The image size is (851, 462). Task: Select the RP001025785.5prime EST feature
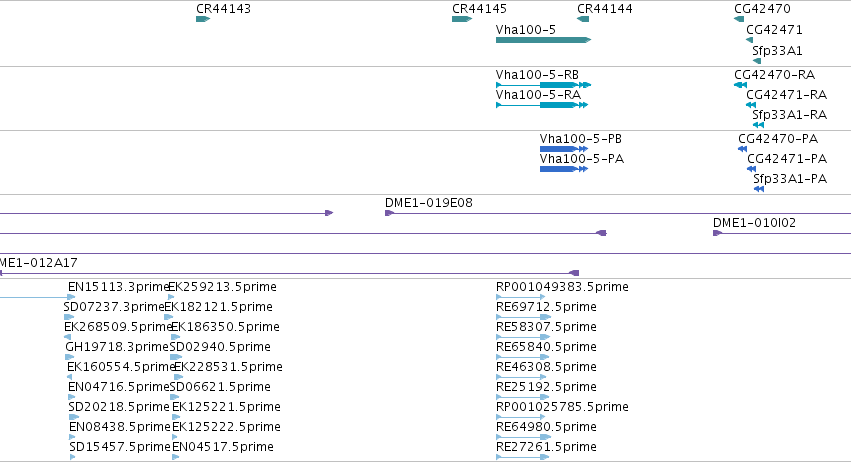click(x=520, y=417)
